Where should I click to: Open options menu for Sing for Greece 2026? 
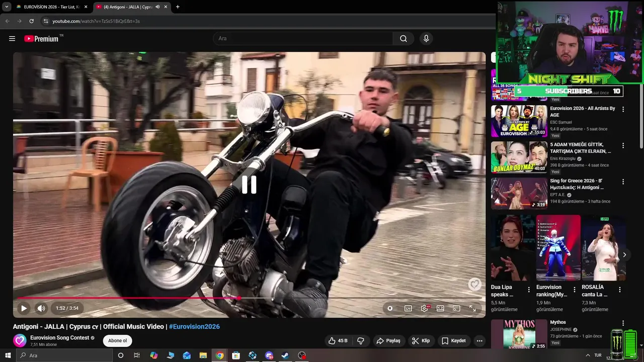(x=623, y=182)
